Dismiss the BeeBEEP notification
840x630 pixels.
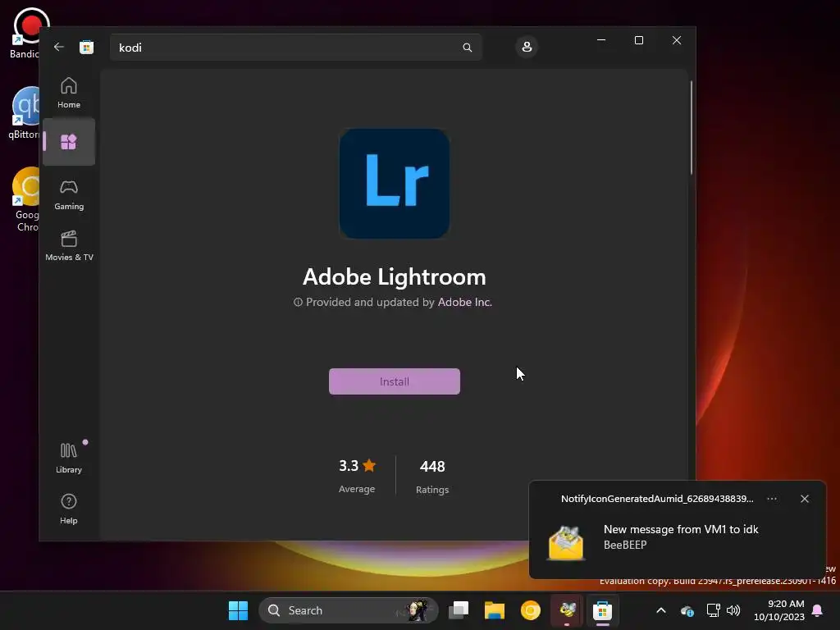click(x=805, y=499)
